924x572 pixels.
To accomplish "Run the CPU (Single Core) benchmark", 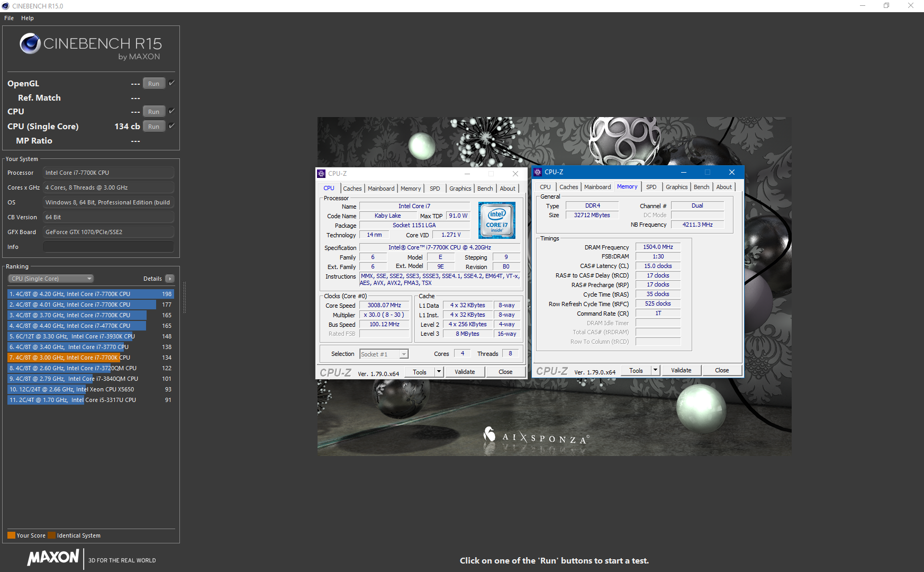I will click(x=154, y=127).
